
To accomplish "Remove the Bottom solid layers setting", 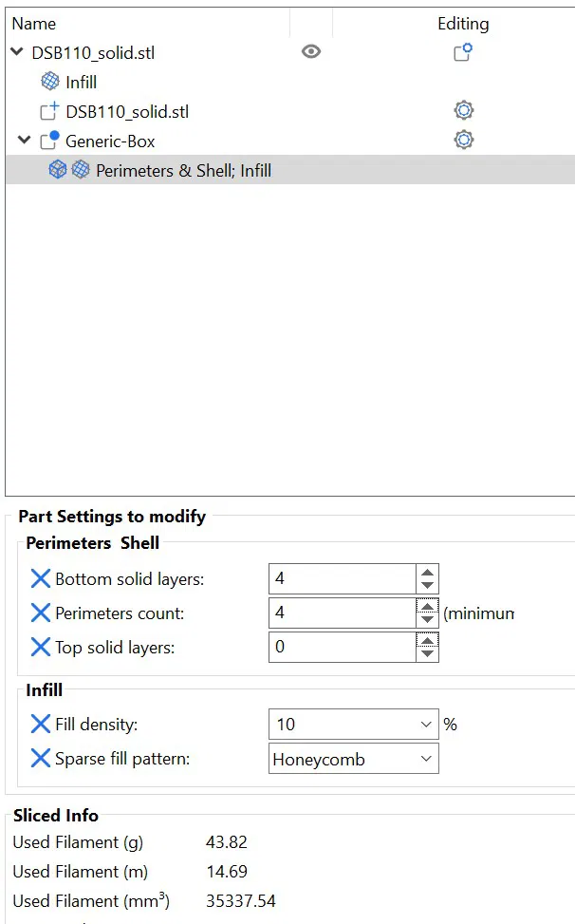I will coord(40,578).
